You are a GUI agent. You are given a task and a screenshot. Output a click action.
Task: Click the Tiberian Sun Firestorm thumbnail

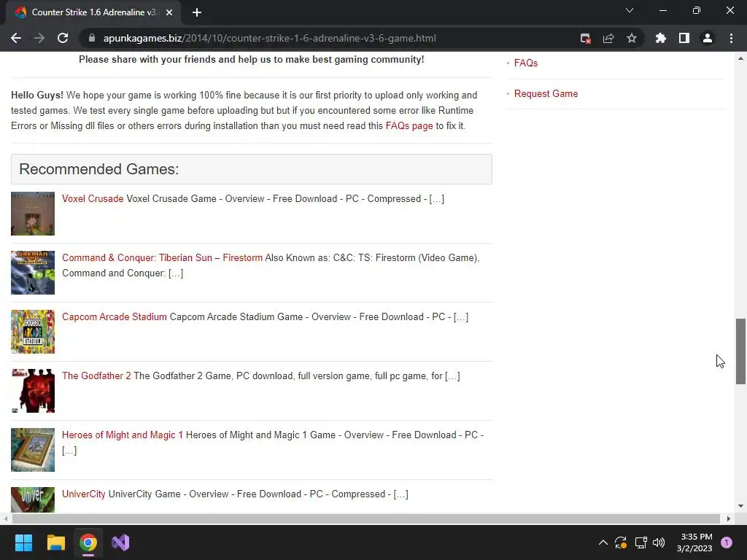(x=33, y=273)
